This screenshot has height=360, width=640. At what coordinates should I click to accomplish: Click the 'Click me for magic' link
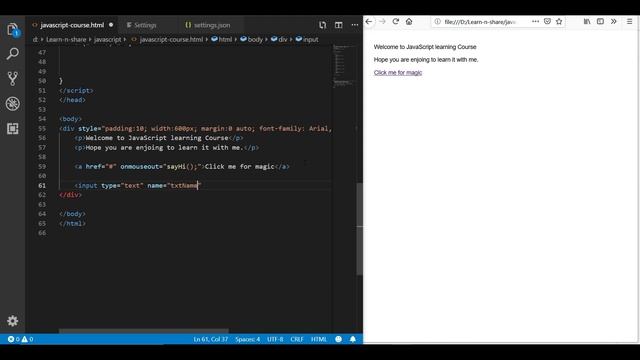tap(398, 73)
